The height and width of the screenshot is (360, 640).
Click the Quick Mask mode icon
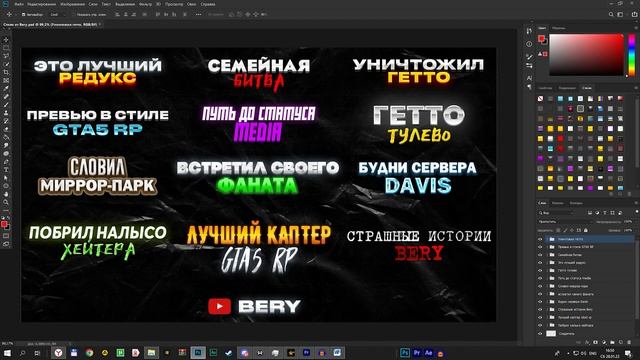pyautogui.click(x=6, y=236)
